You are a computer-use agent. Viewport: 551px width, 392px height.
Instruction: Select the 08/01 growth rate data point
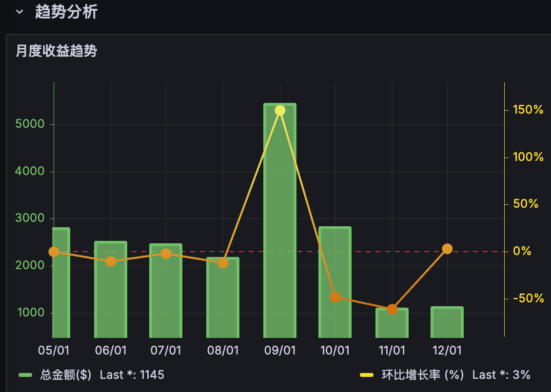click(x=223, y=263)
